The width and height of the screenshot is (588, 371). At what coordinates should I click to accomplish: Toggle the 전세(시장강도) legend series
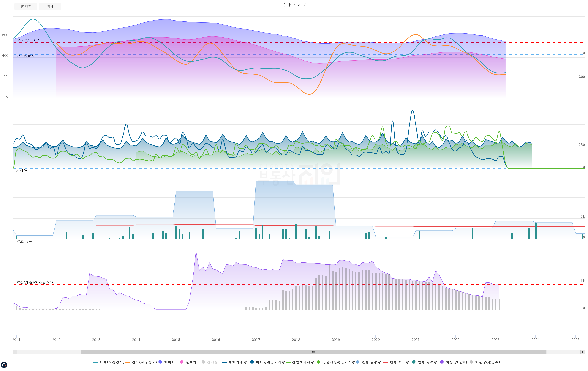point(141,362)
